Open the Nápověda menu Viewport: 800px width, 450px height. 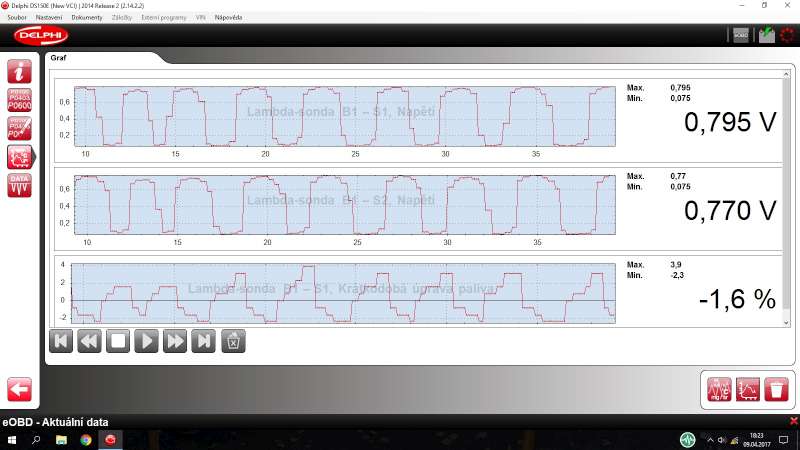pos(229,18)
